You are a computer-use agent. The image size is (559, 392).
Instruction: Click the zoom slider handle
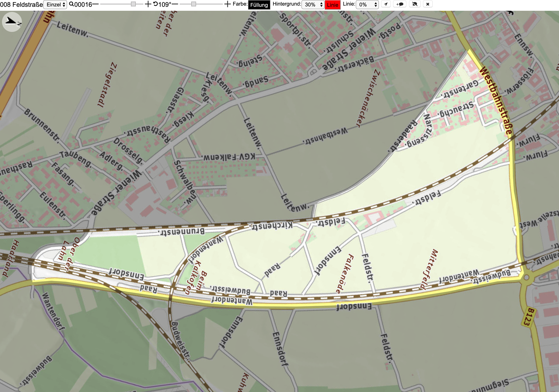point(133,4)
